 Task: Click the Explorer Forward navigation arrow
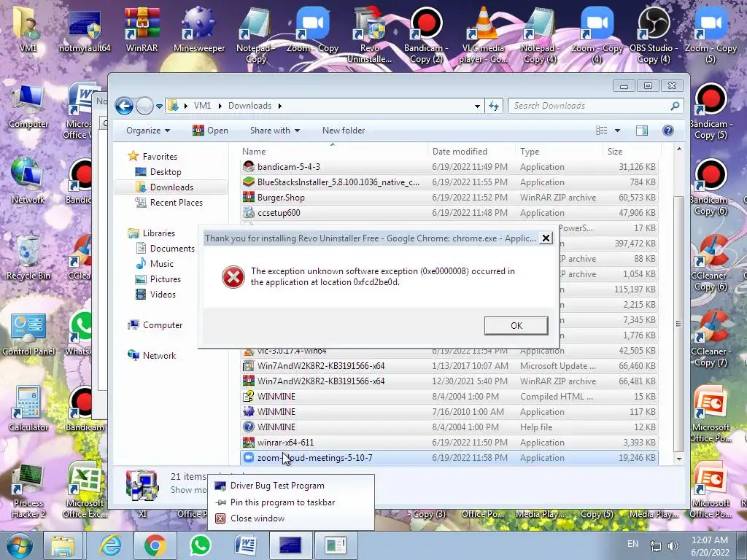144,106
